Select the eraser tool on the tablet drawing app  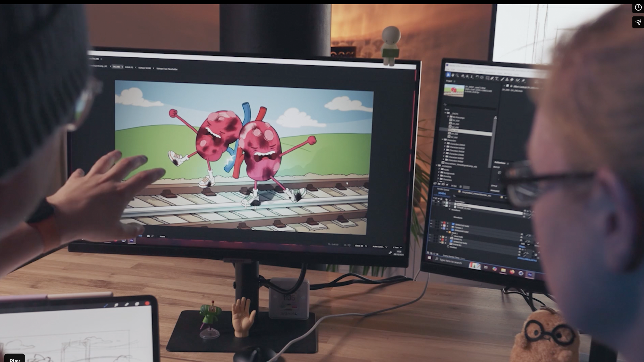tap(126, 304)
